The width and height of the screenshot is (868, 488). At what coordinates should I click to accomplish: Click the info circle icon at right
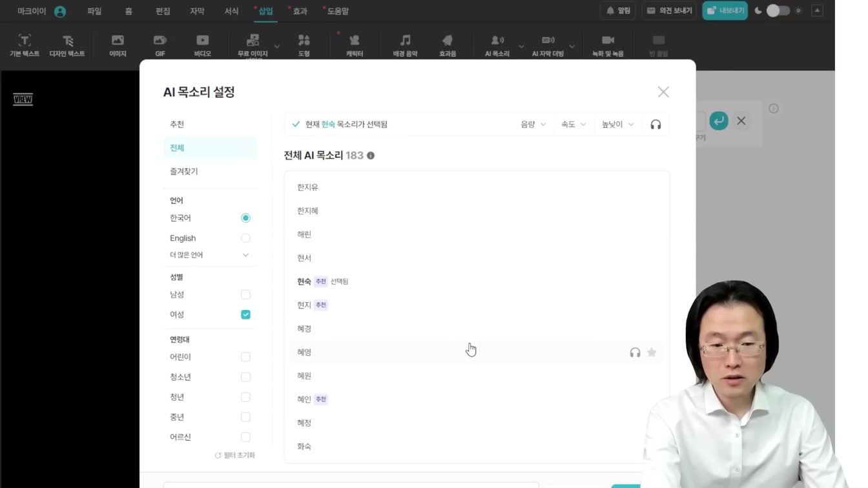(774, 108)
